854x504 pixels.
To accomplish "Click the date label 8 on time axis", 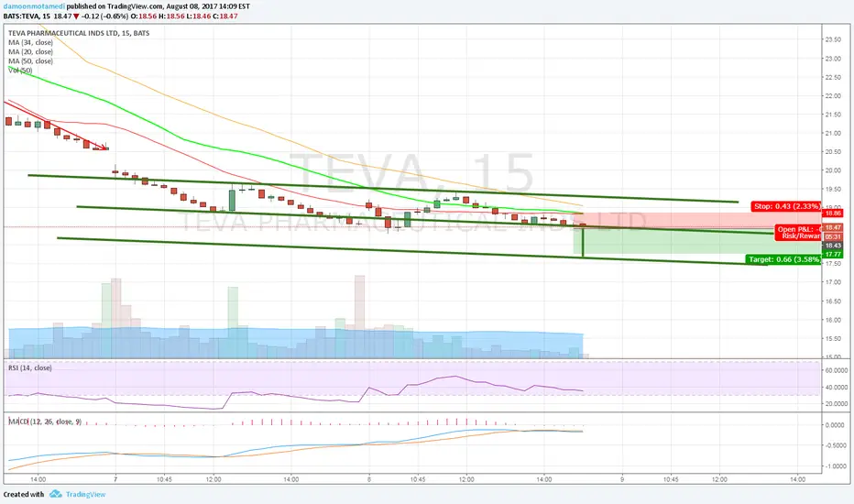I will pyautogui.click(x=368, y=479).
